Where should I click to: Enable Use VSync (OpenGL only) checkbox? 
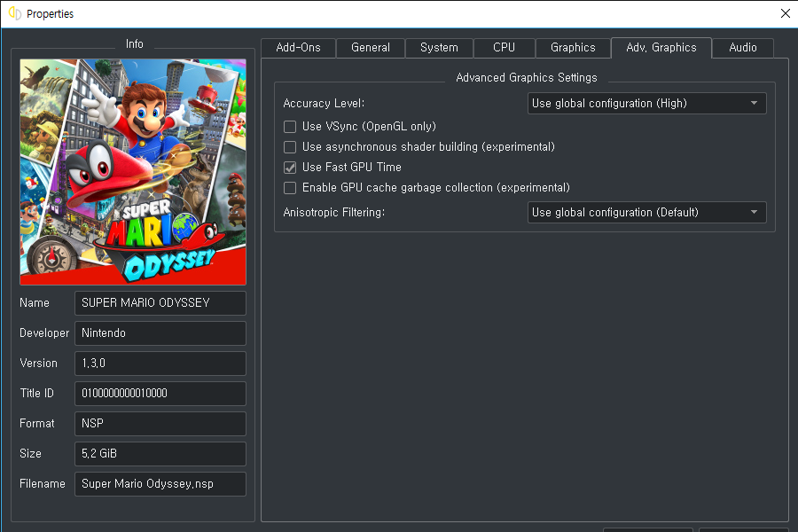[290, 127]
